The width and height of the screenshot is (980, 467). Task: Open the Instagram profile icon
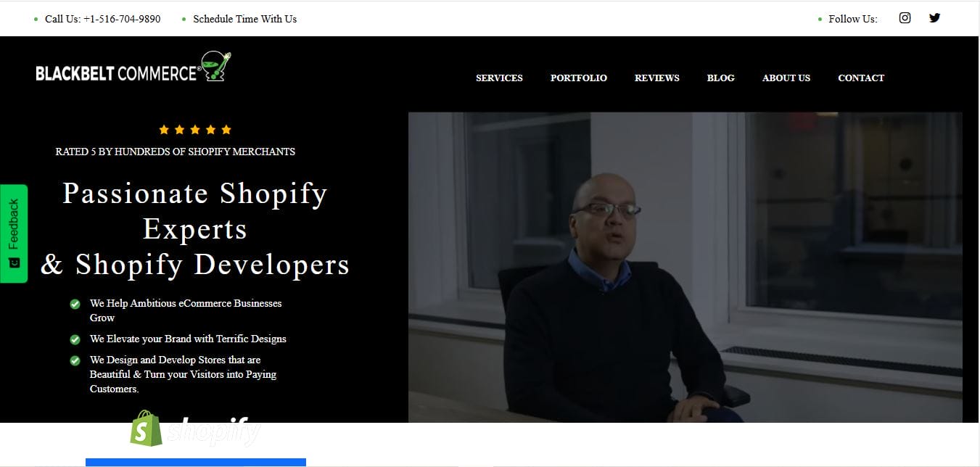point(905,18)
